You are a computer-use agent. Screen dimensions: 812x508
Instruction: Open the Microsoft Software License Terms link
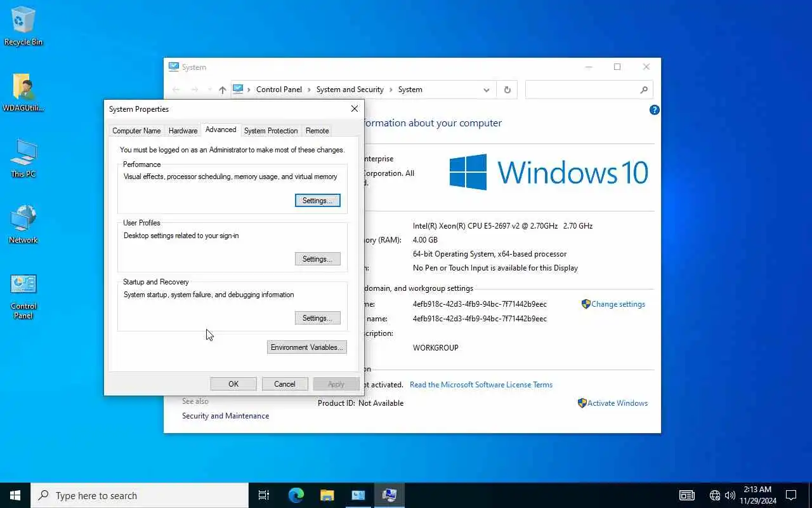(481, 385)
